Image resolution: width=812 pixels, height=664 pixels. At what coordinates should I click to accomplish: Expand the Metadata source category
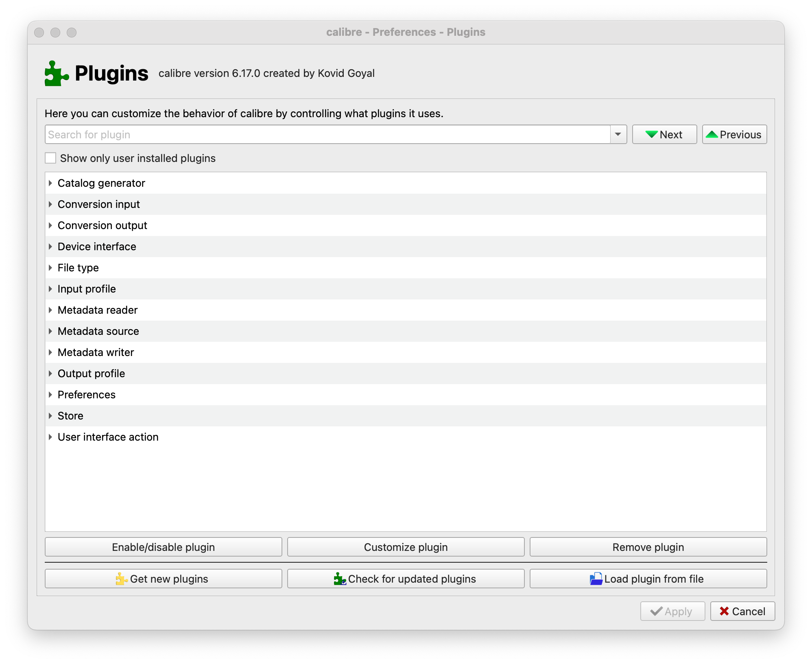coord(50,331)
